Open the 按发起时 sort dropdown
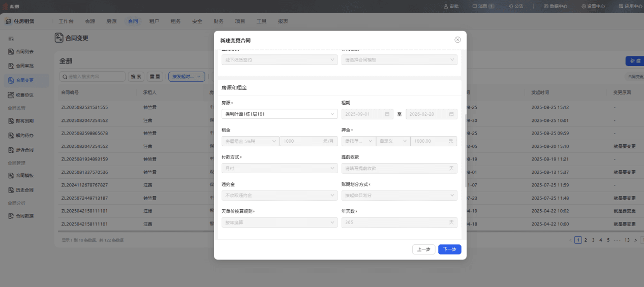The height and width of the screenshot is (287, 644). 187,77
